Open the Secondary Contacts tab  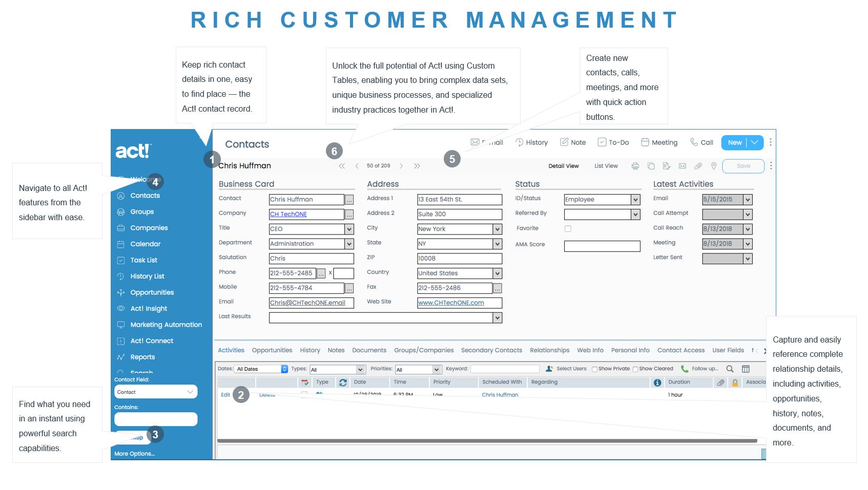click(491, 350)
